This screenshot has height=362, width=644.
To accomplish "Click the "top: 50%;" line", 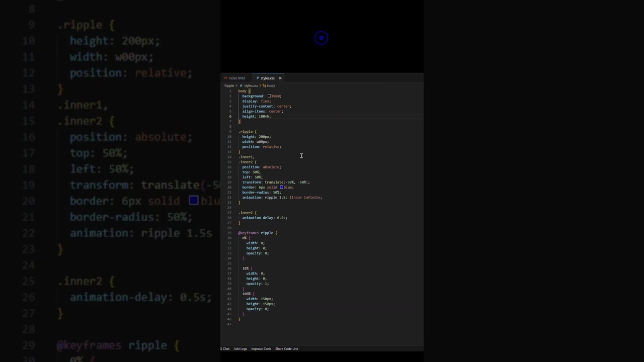I will [251, 172].
